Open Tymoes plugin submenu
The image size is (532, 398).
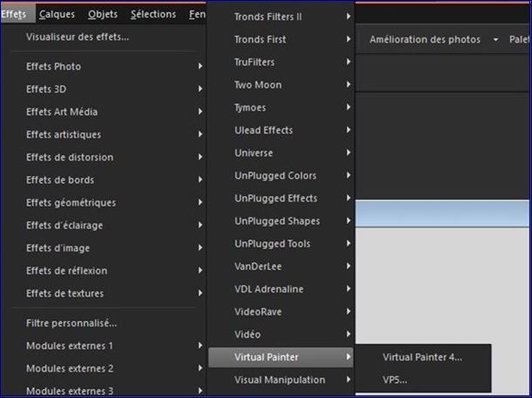click(x=281, y=107)
